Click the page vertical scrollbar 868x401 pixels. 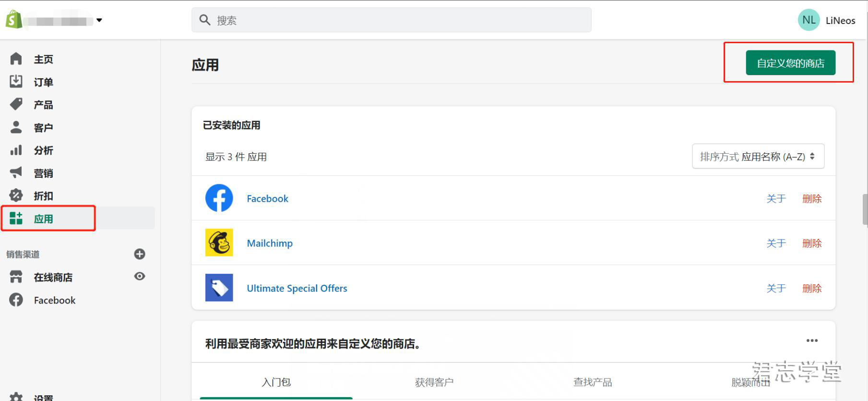(865, 209)
